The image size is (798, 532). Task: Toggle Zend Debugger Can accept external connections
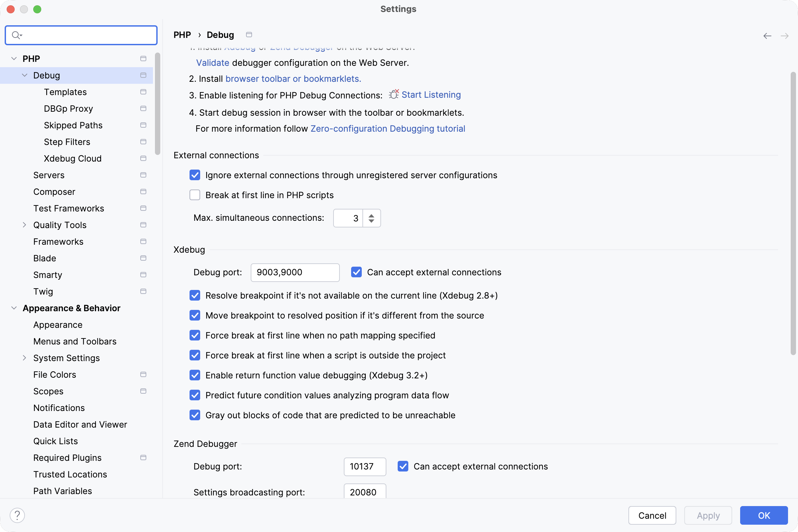coord(403,466)
